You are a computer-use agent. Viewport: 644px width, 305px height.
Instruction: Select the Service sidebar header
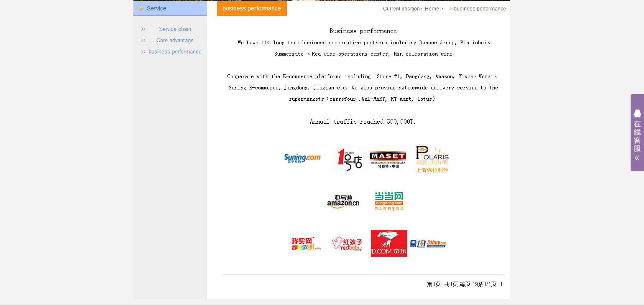(170, 8)
